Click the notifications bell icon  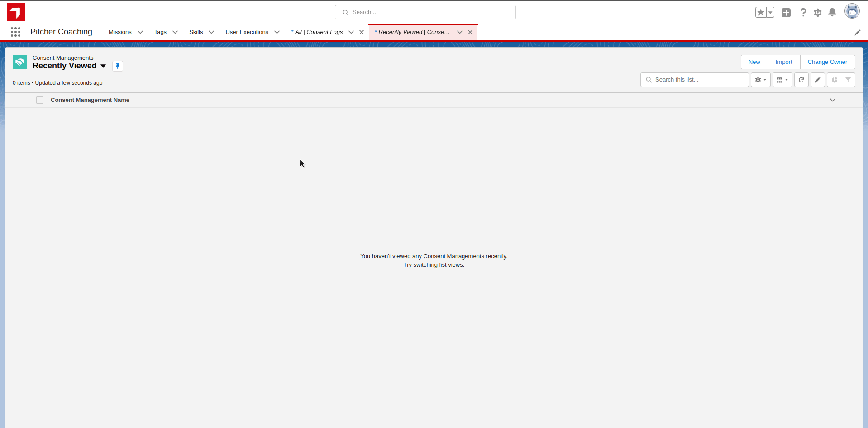click(832, 13)
